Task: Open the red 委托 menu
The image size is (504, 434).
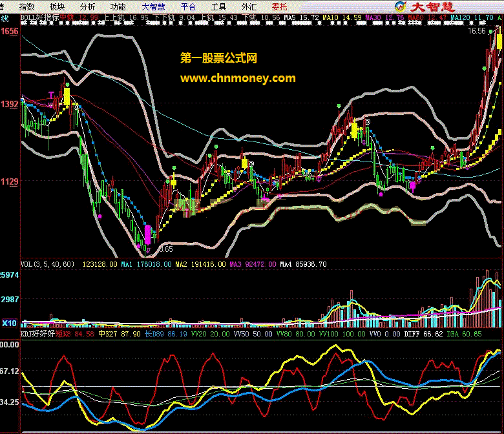Action: (x=279, y=6)
